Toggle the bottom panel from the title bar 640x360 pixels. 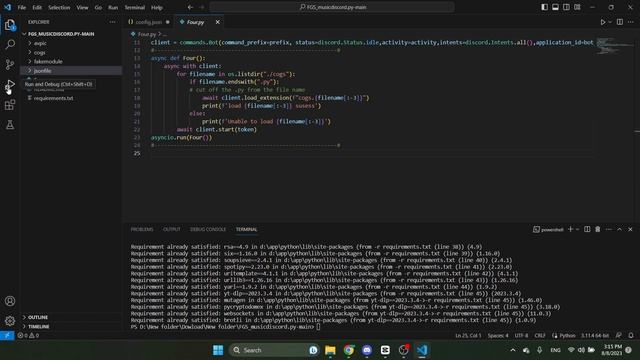tap(556, 7)
